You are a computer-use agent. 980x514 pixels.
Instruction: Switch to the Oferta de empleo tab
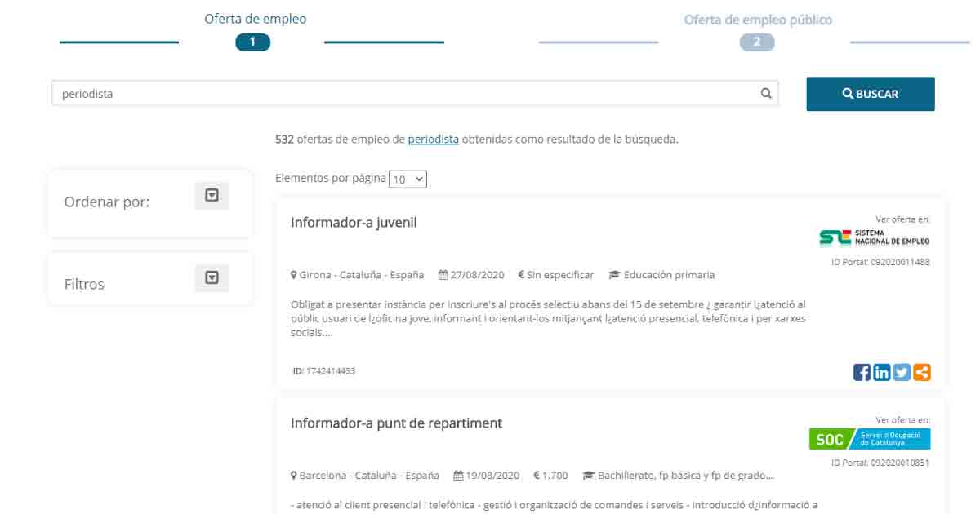click(x=255, y=19)
